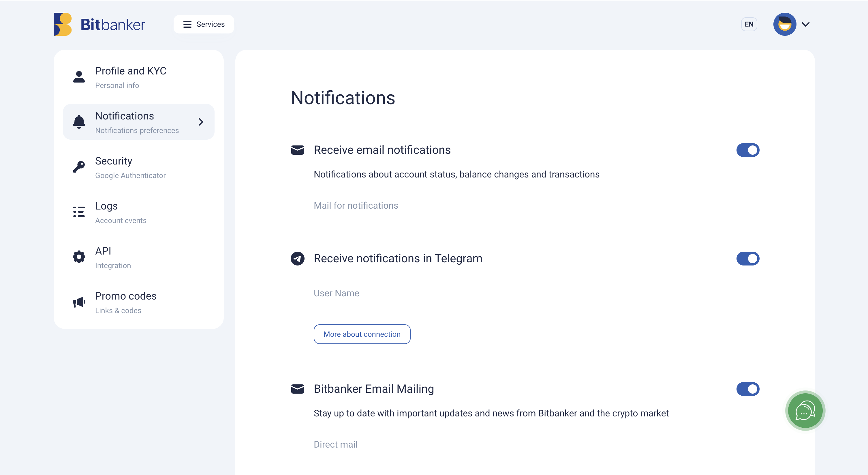Image resolution: width=868 pixels, height=475 pixels.
Task: Toggle Bitbanker Email Mailing switch
Action: pos(747,389)
